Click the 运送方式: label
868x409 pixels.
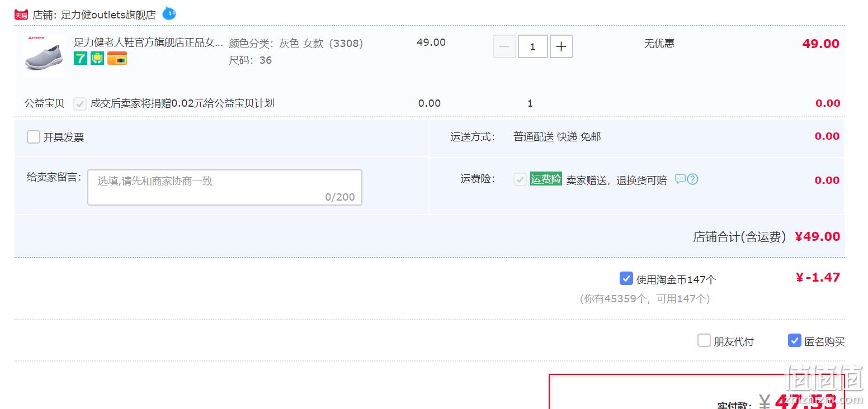click(473, 137)
